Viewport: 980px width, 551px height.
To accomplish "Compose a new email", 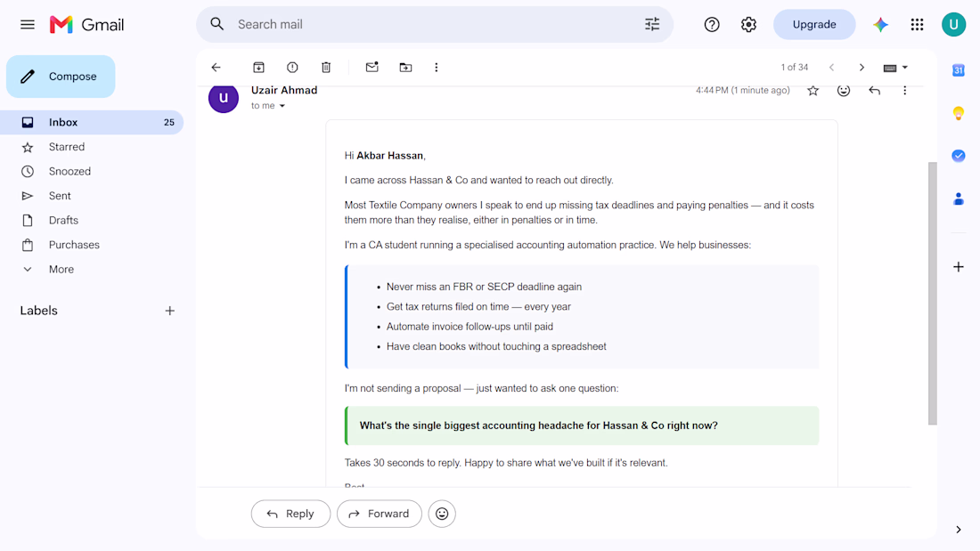I will pyautogui.click(x=61, y=77).
